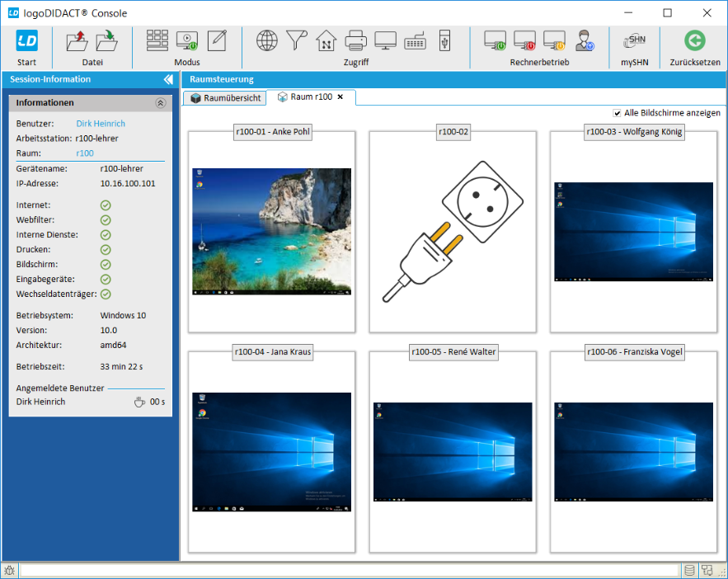Toggle the Interne Dienste status checkmark
This screenshot has height=579, width=728.
(x=106, y=235)
